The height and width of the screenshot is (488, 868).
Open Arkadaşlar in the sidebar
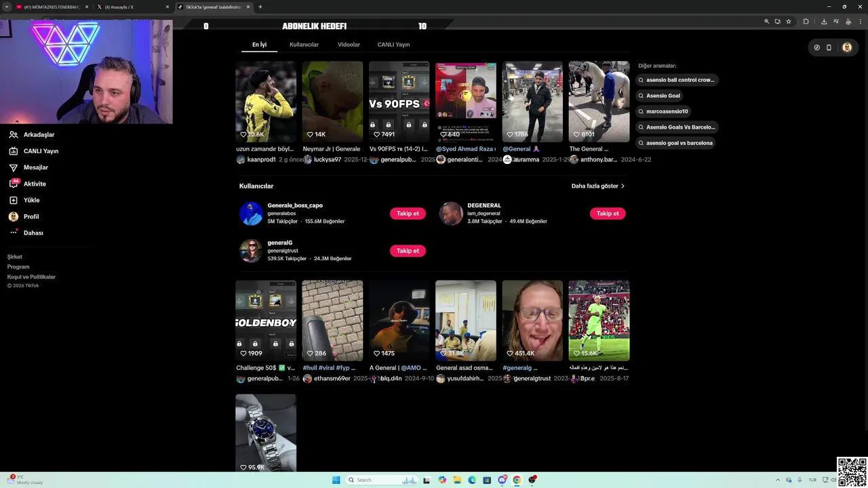[x=32, y=135]
